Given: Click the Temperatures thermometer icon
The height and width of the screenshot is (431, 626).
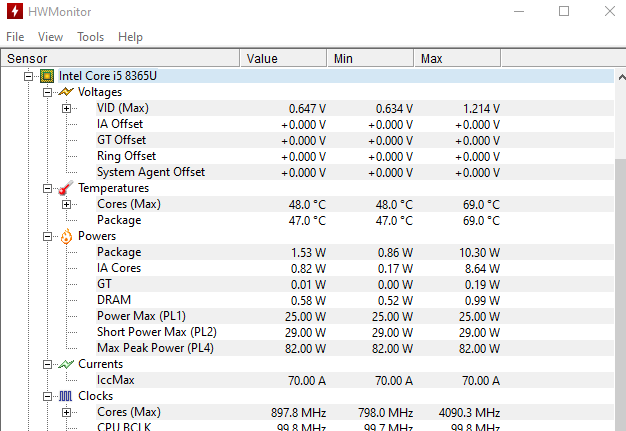Looking at the screenshot, I should 66,188.
